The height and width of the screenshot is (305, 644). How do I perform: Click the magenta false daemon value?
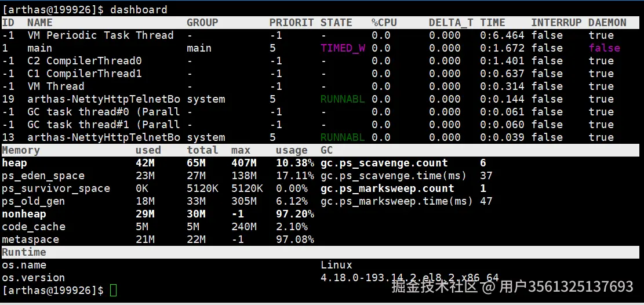click(x=604, y=48)
